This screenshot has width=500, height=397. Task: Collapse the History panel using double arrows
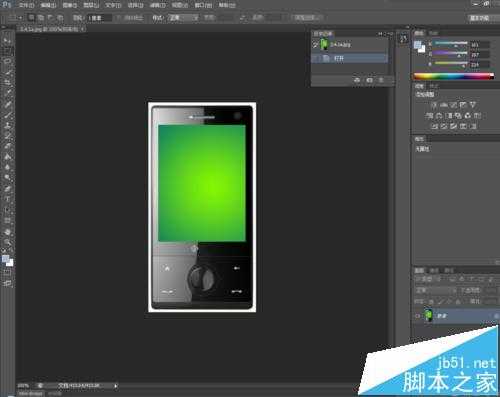(381, 34)
